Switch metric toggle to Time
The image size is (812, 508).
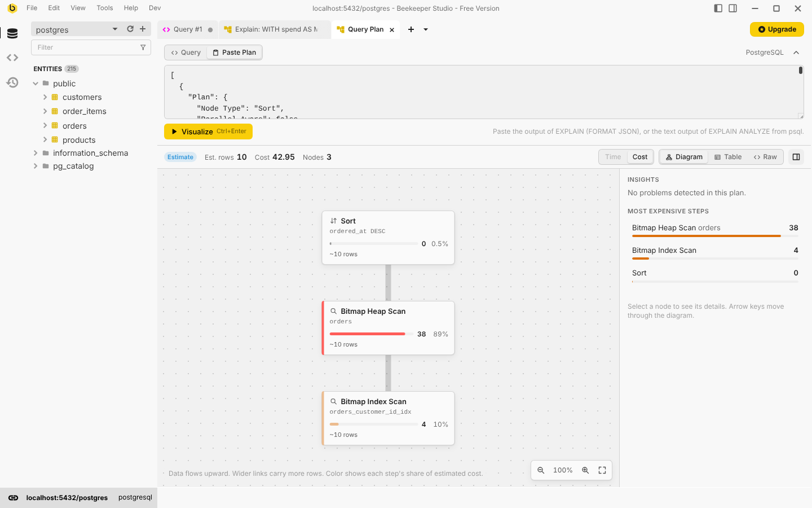(613, 157)
